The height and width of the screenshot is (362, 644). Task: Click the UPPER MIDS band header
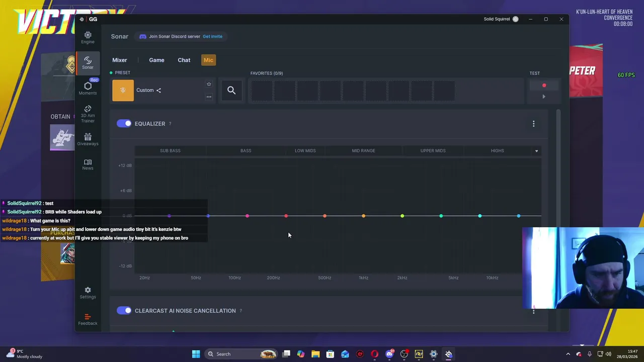tap(433, 151)
